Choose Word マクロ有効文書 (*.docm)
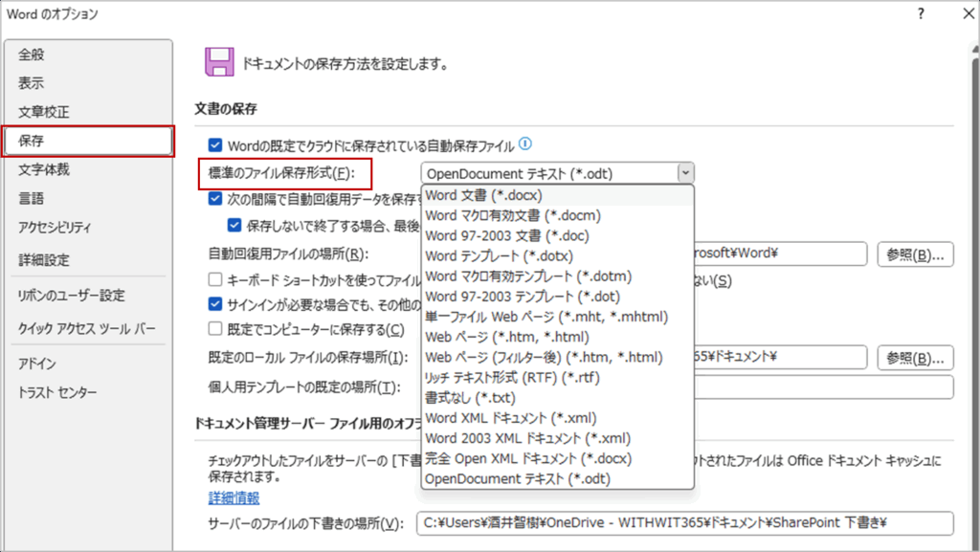 [558, 215]
